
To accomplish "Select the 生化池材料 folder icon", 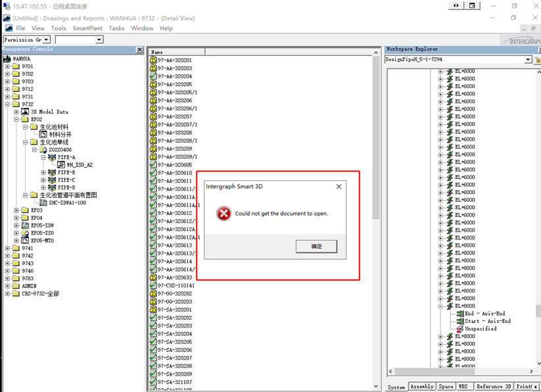I will click(x=34, y=127).
